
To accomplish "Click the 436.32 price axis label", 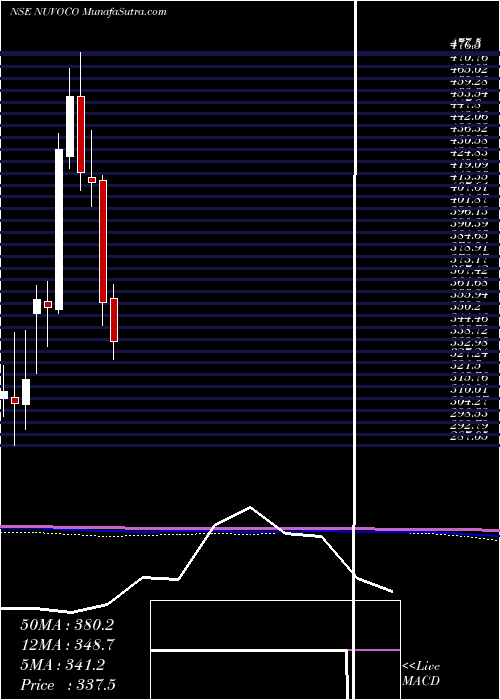I will click(470, 129).
